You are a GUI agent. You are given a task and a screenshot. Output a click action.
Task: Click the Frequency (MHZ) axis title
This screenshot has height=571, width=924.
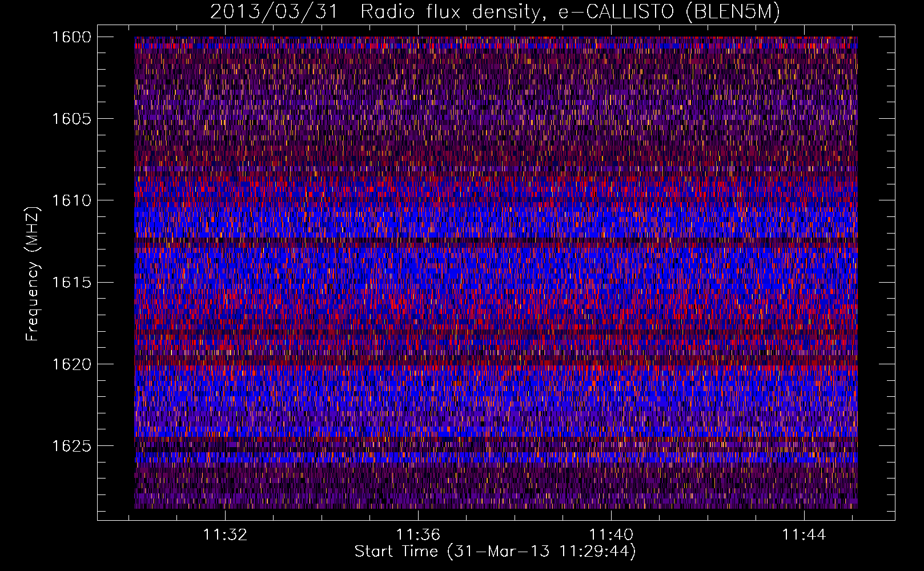[33, 274]
